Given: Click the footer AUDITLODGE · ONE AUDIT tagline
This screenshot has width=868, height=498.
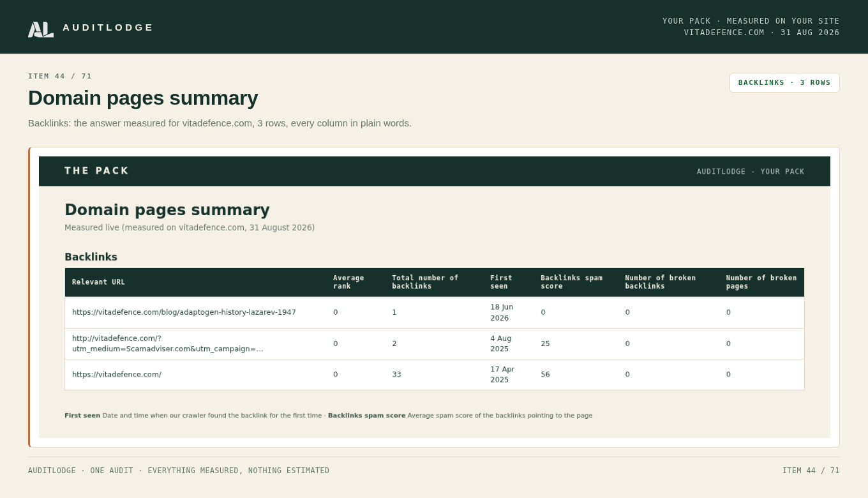Looking at the screenshot, I should (179, 471).
